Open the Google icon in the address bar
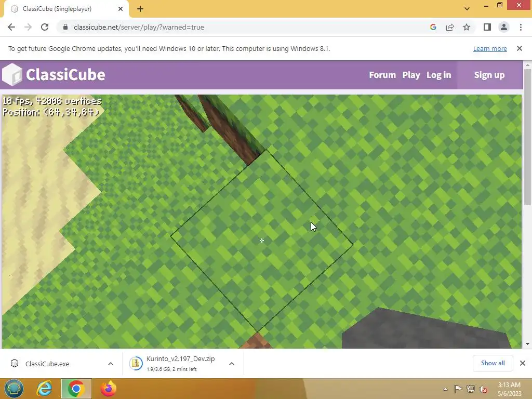532x399 pixels. pos(433,27)
